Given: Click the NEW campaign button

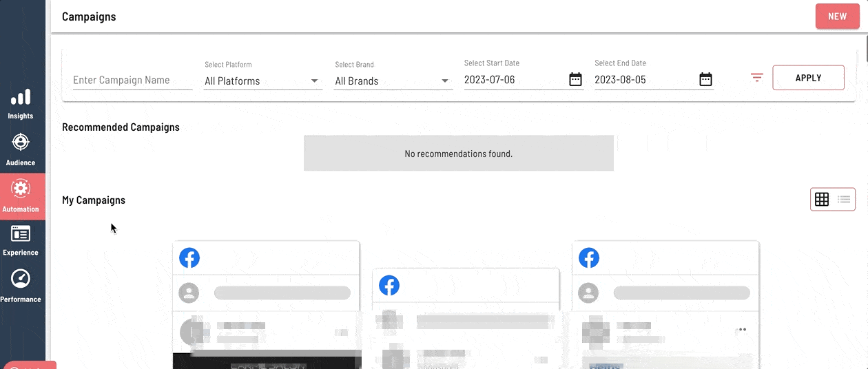Looking at the screenshot, I should coord(837,17).
